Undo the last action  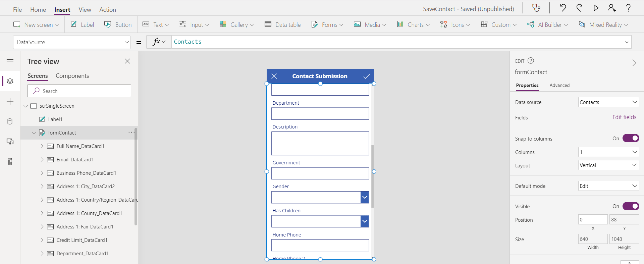click(x=563, y=8)
